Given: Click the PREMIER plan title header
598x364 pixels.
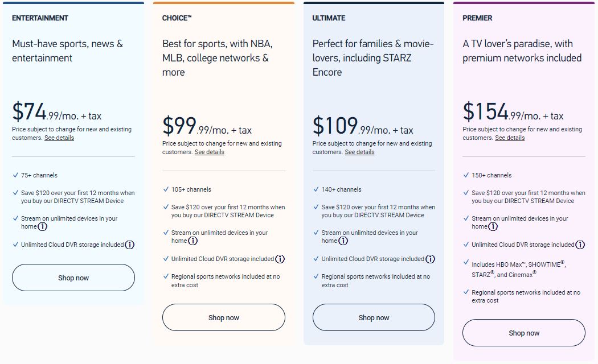Looking at the screenshot, I should 477,18.
